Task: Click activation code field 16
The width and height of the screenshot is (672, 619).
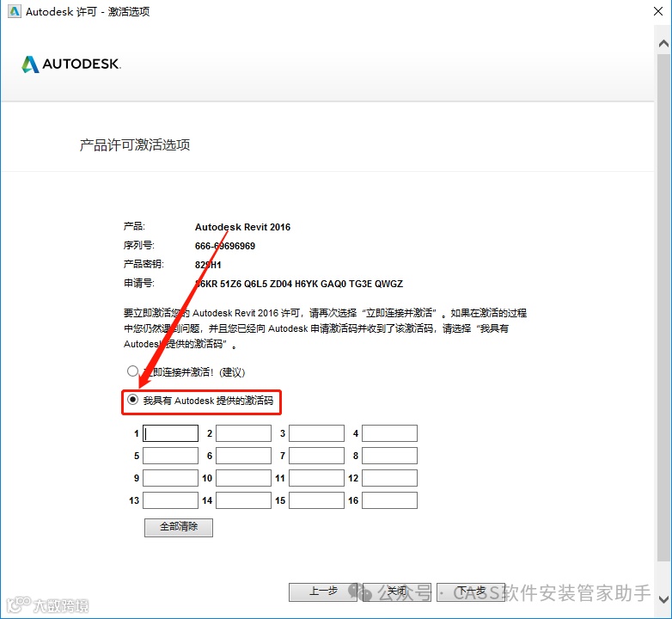Action: click(389, 500)
